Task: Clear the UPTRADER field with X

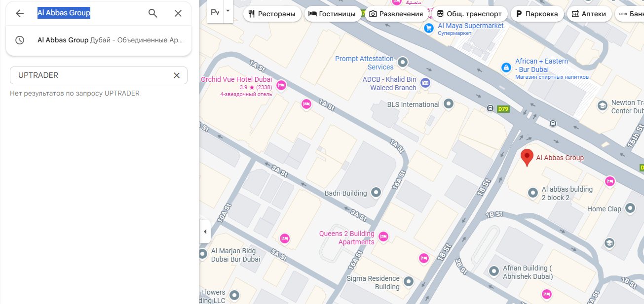Action: (x=177, y=75)
